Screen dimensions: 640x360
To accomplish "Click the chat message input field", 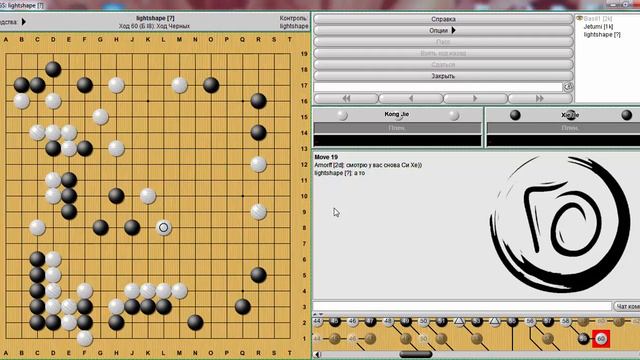I will point(462,306).
